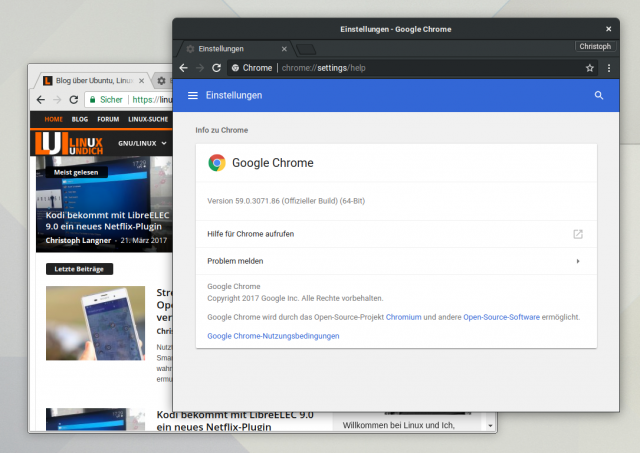Image resolution: width=640 pixels, height=453 pixels.
Task: Open Chrome three-dot menu
Action: click(x=609, y=68)
